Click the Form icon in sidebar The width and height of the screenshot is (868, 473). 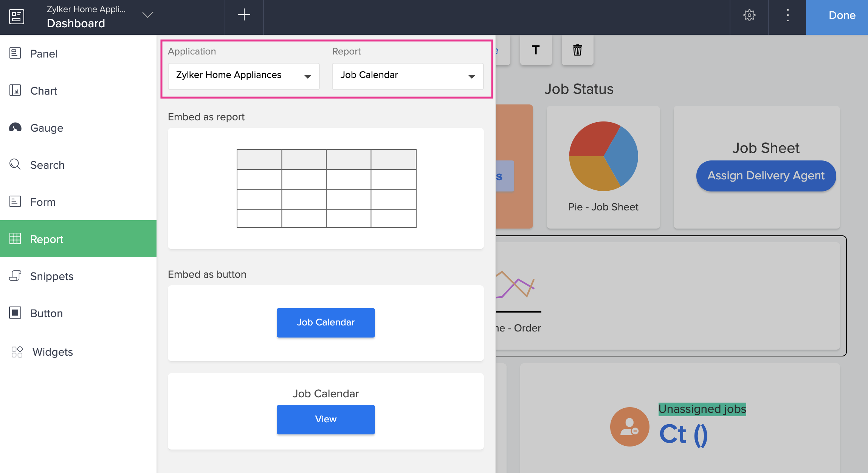pyautogui.click(x=15, y=201)
